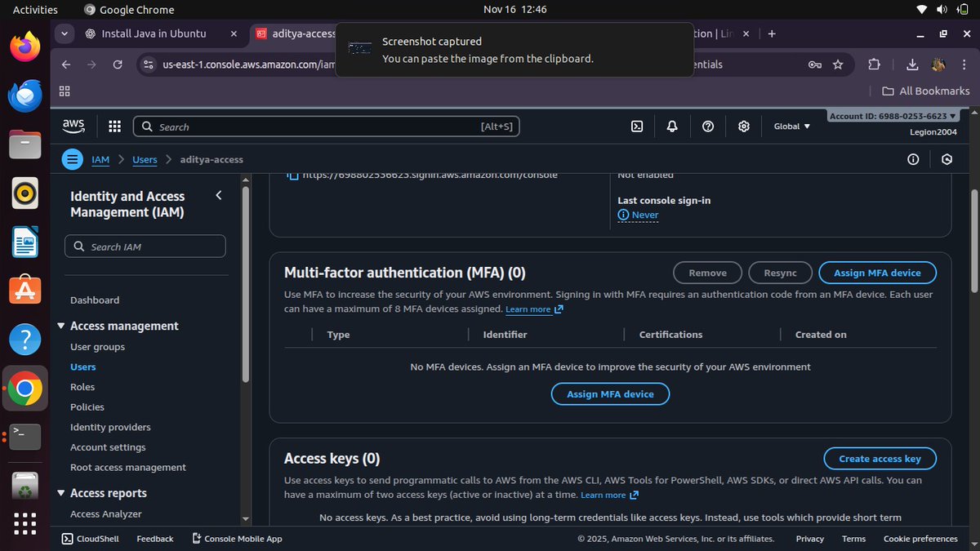Collapse the IAM sidebar with the chevron

coord(218,195)
